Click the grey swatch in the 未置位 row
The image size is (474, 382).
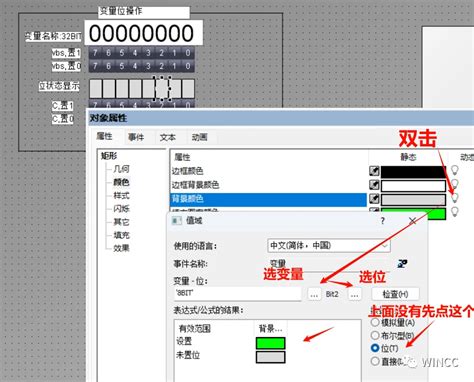click(x=271, y=357)
